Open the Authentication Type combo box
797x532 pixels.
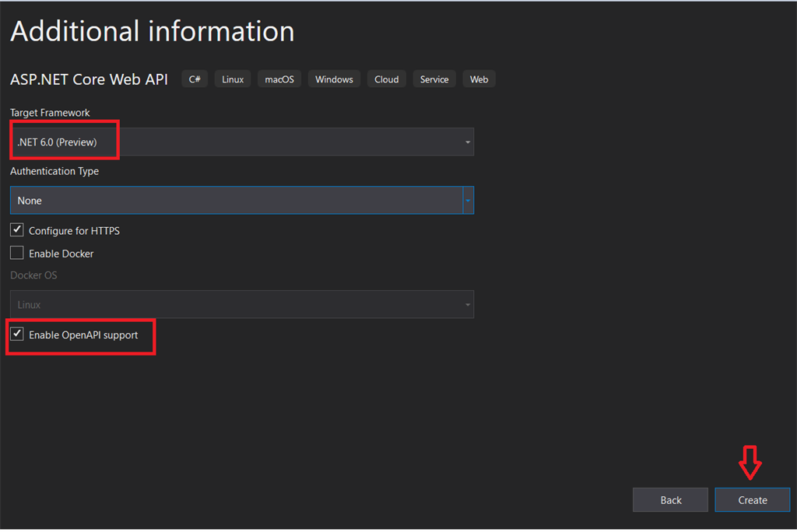click(242, 200)
